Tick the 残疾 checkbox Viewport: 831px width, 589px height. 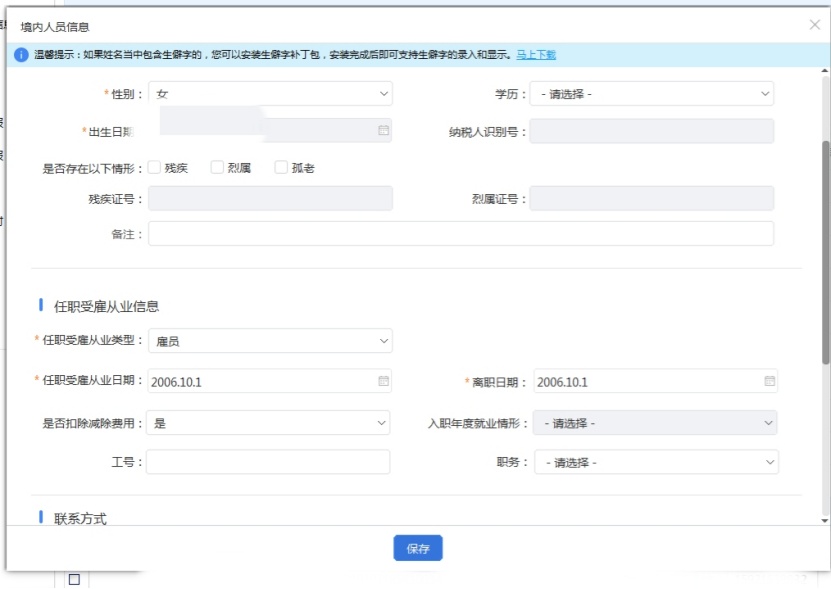coord(155,168)
